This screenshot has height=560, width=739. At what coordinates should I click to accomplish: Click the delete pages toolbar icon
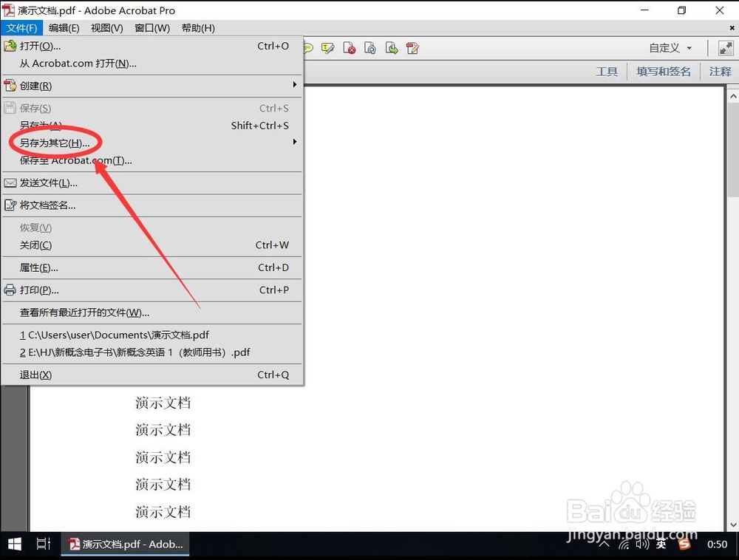350,47
